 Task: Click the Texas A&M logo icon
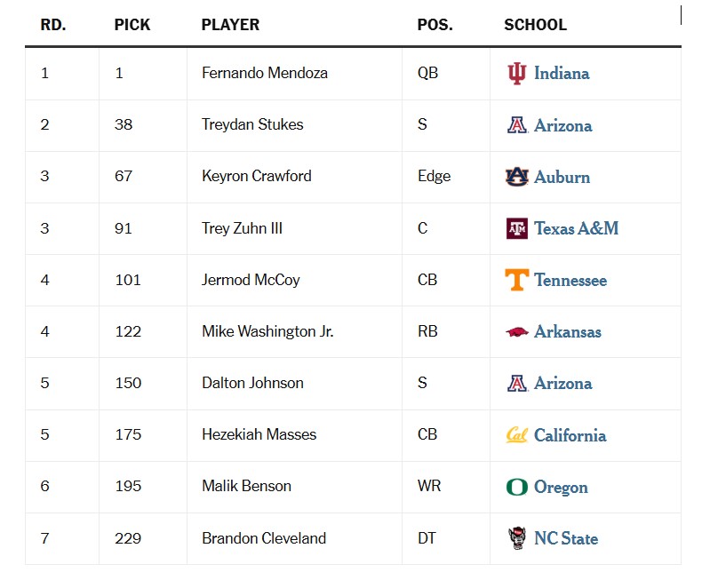pos(516,228)
